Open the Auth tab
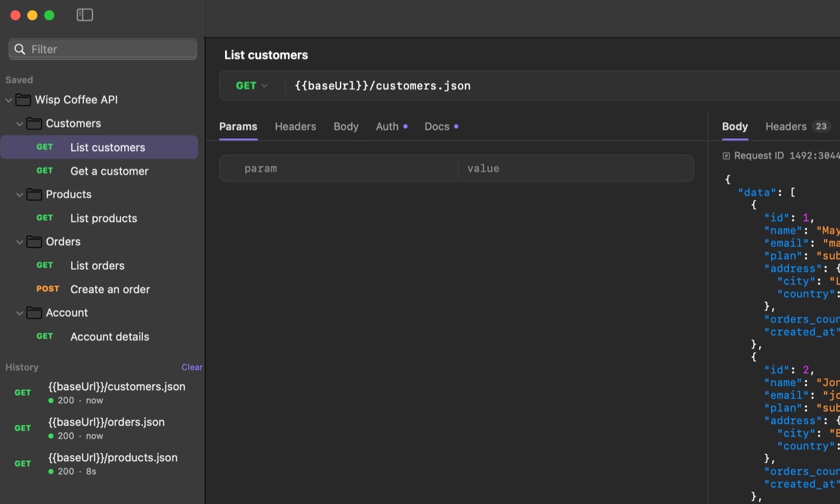840x504 pixels. tap(391, 127)
